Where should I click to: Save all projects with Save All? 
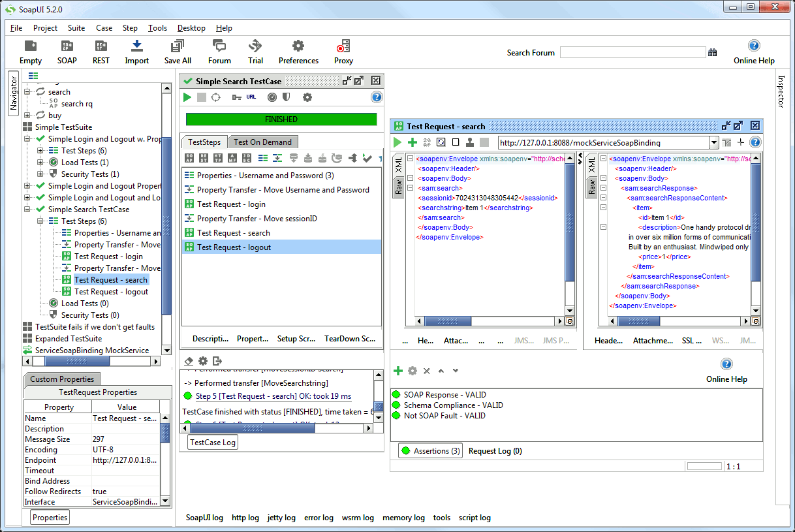point(178,52)
